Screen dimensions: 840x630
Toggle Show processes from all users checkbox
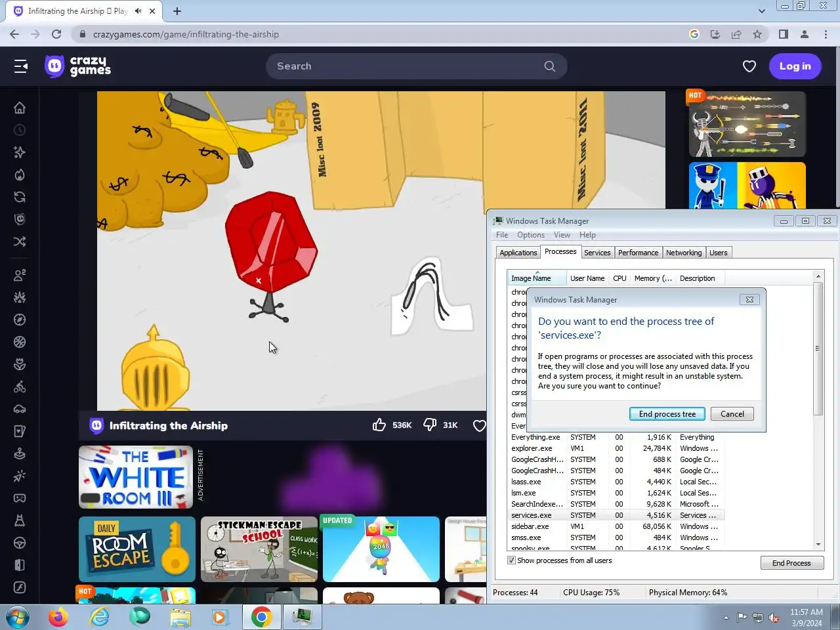512,560
